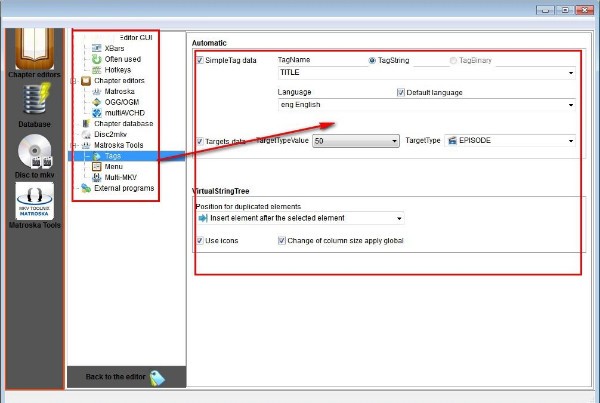The width and height of the screenshot is (600, 403).
Task: Select Editor GUI tree entry
Action: point(136,38)
